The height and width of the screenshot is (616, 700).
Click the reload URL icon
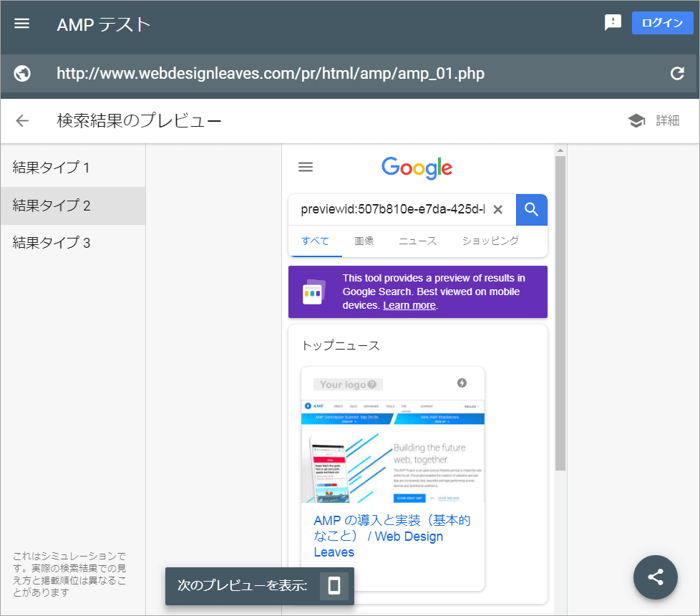[676, 73]
